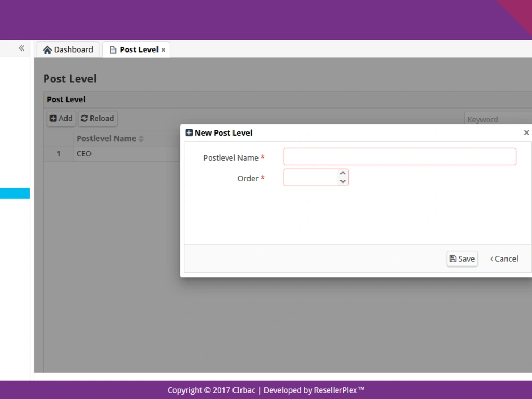532x399 pixels.
Task: Save the new post level
Action: pyautogui.click(x=462, y=259)
